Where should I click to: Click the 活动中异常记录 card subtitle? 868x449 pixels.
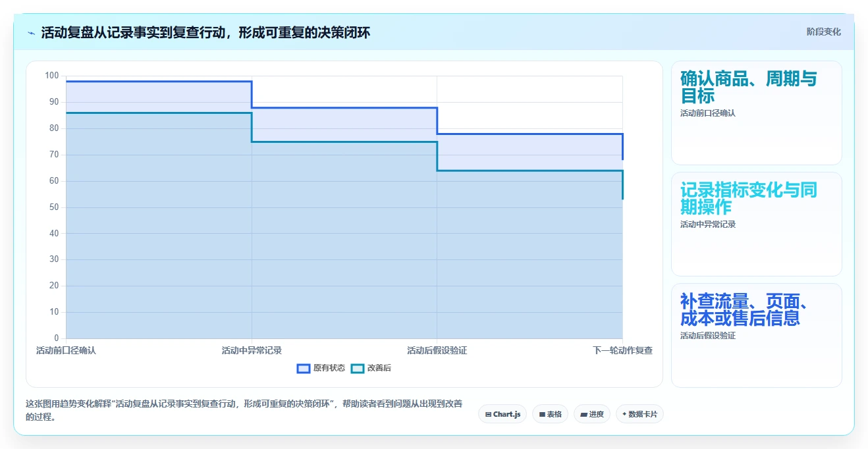(708, 224)
